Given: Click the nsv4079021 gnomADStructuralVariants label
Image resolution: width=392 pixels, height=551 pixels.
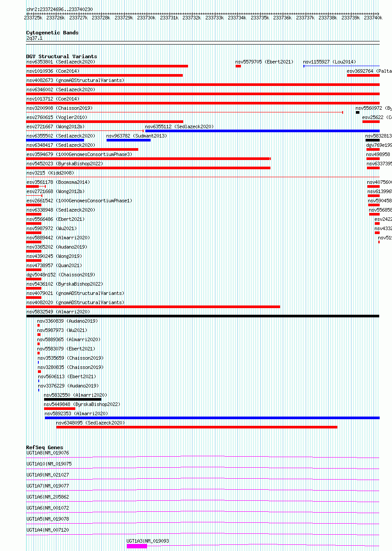Looking at the screenshot, I should pos(75,293).
